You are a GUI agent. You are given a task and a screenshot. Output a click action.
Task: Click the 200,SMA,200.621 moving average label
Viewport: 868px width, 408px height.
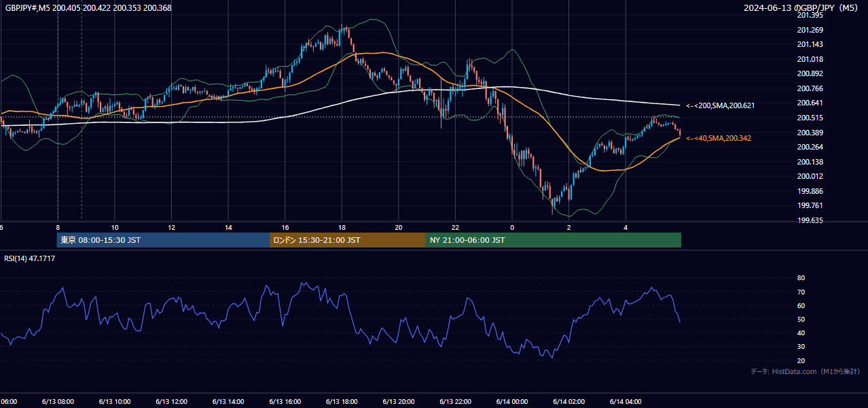(721, 106)
